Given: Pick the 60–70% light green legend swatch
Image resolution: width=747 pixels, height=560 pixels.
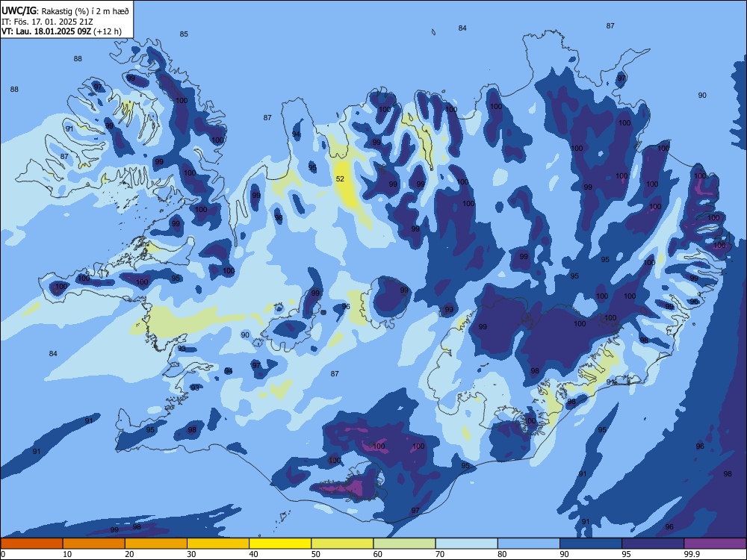Looking at the screenshot, I should pyautogui.click(x=404, y=544).
